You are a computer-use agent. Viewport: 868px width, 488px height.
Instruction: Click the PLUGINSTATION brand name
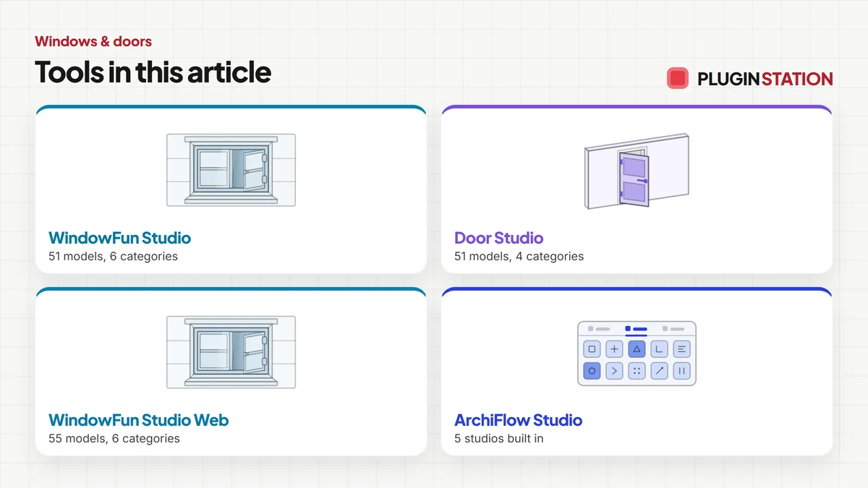765,79
